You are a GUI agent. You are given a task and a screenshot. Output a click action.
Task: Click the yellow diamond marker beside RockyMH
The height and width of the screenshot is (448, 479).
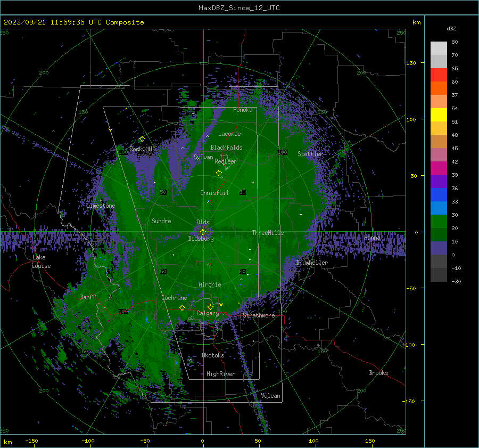pos(142,139)
